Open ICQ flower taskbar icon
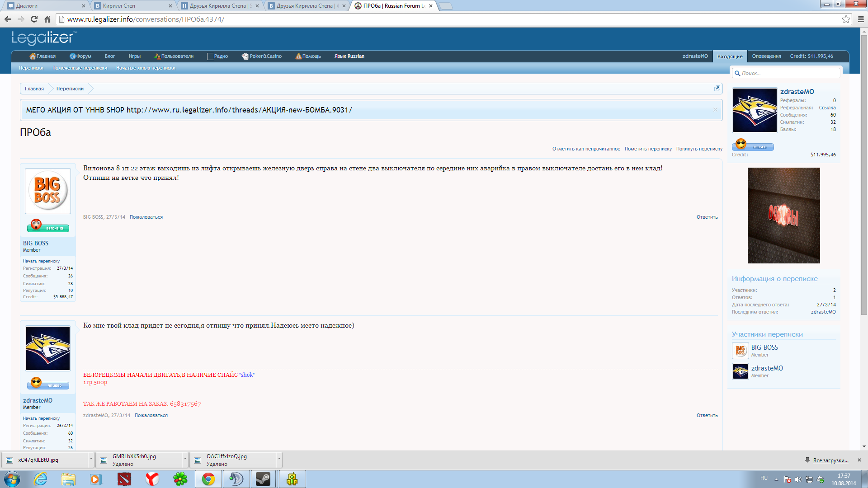The width and height of the screenshot is (868, 488). coord(180,479)
